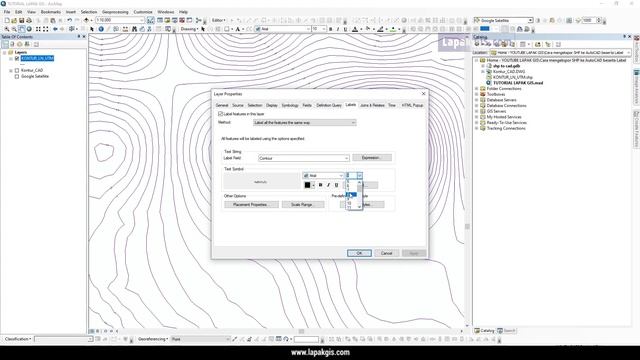Expand the Kontur_CAD layer in Table Of Contents
Viewport: 640px width, 360px height.
coord(11,70)
